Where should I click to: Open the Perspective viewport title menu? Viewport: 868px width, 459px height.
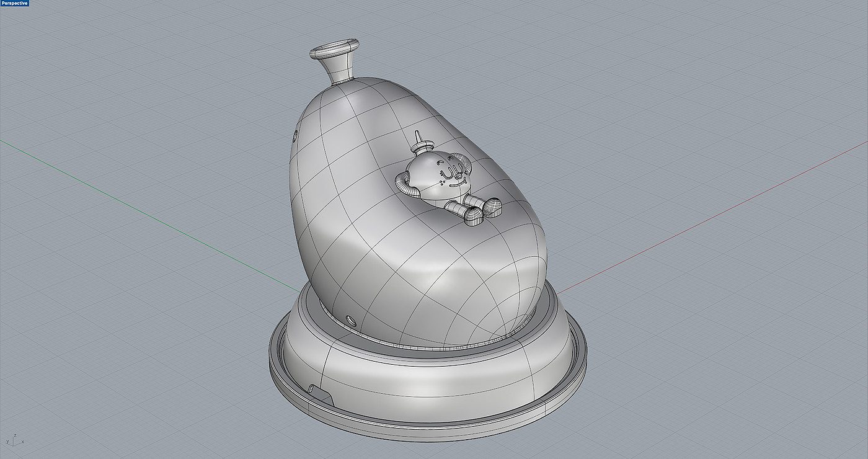point(15,3)
